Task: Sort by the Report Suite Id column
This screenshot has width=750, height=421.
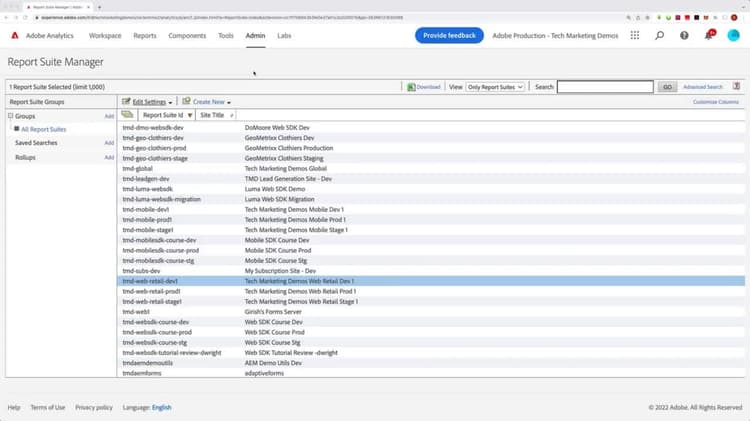Action: click(163, 115)
